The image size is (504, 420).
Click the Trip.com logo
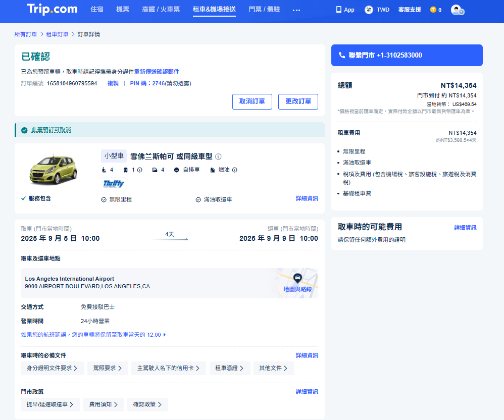[53, 9]
